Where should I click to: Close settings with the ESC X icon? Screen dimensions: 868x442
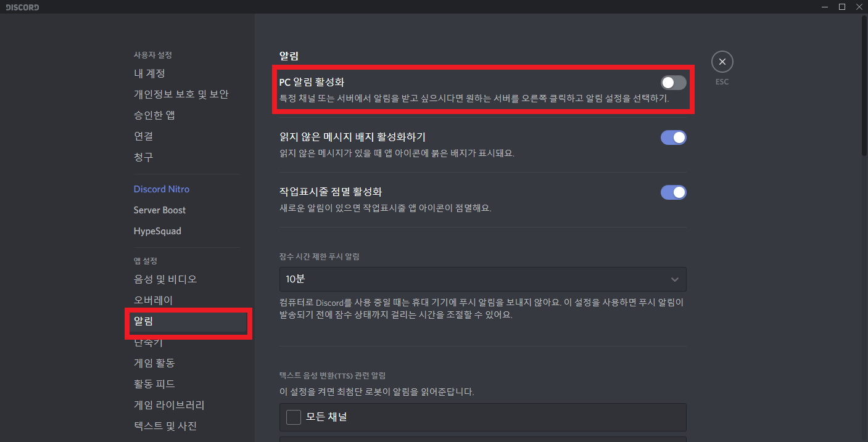pos(722,62)
